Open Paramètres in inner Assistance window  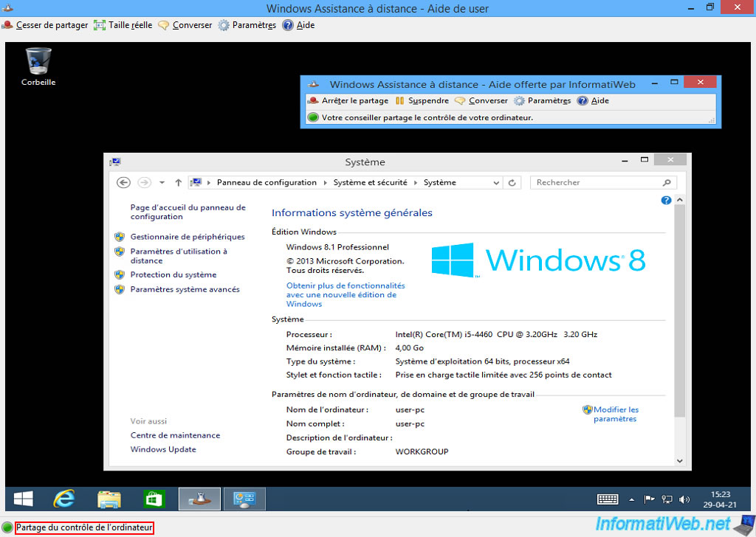point(543,100)
